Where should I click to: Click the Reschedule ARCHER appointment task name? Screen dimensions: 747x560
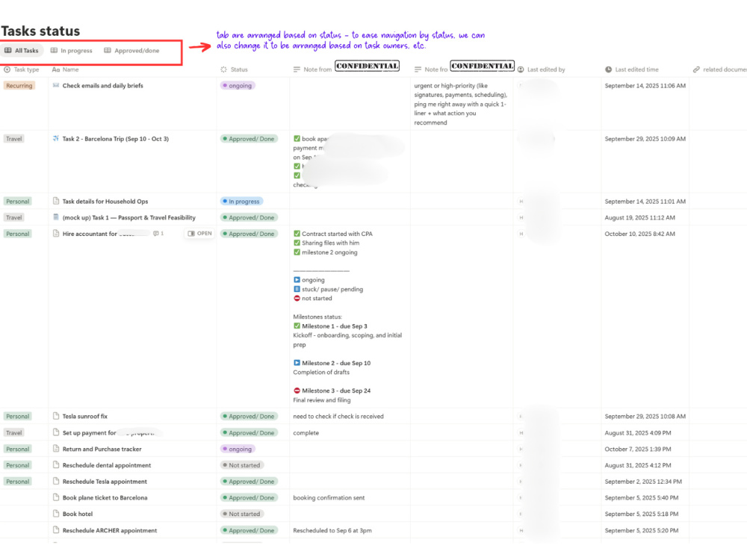(110, 530)
